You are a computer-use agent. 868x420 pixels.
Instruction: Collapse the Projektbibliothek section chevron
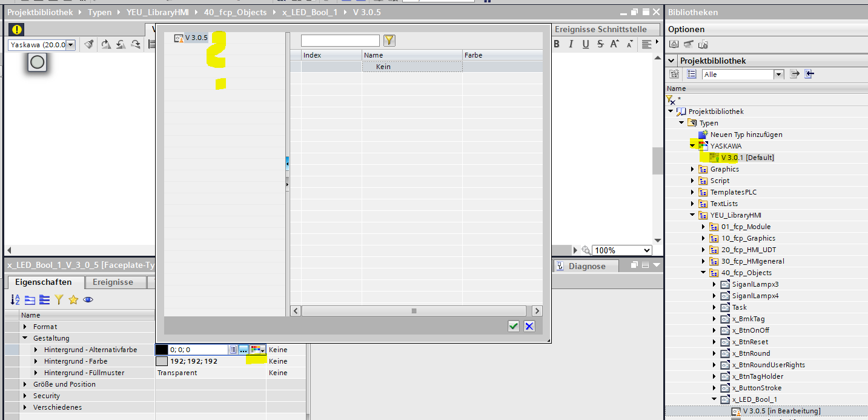(671, 61)
